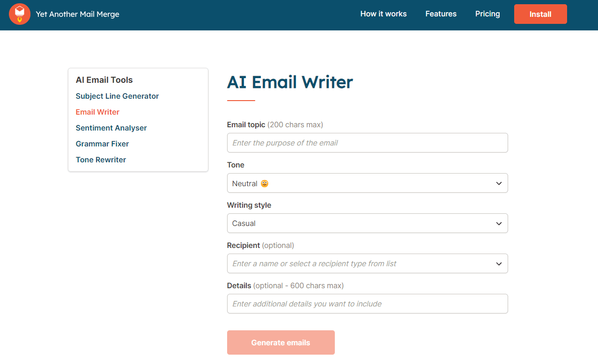Click the Install button

coord(540,14)
